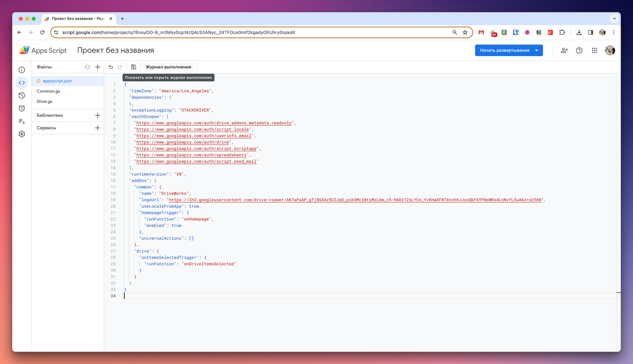This screenshot has width=633, height=364.
Task: Open Project Settings gear icon
Action: tap(22, 134)
